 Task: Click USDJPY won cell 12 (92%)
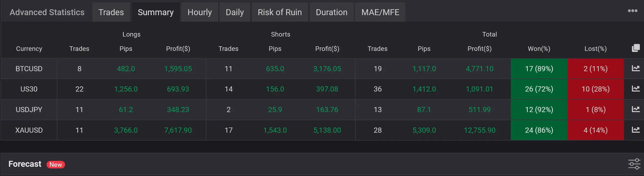[x=539, y=110]
